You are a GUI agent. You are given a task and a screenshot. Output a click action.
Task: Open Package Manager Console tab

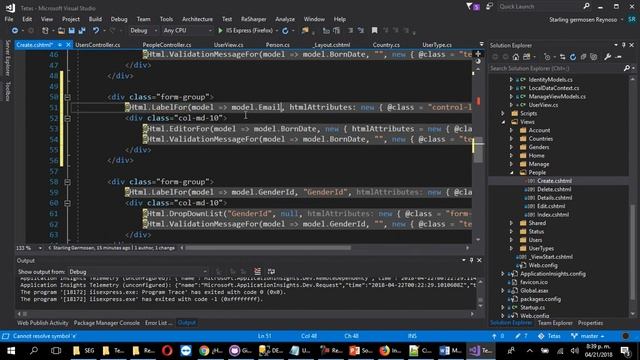[x=107, y=323]
